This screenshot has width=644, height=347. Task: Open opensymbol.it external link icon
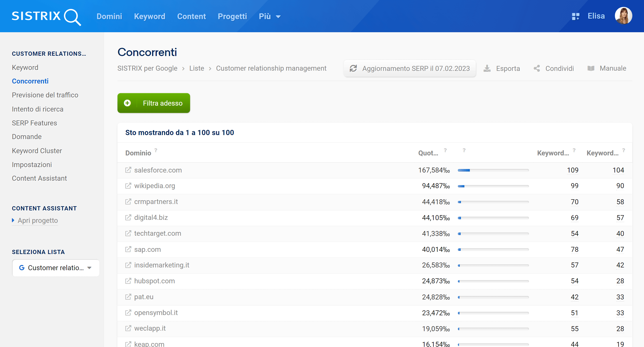(x=128, y=313)
